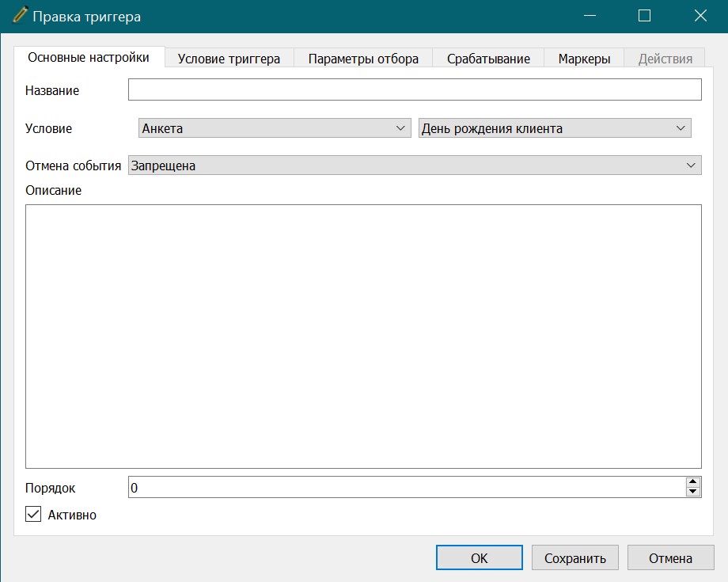Focus the Название text field
The height and width of the screenshot is (582, 728).
415,89
